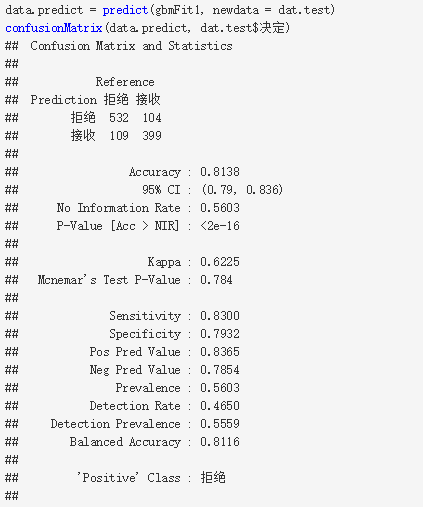Select the Detection Rate value 0.4650
Screen dimensions: 423x507
click(x=220, y=406)
